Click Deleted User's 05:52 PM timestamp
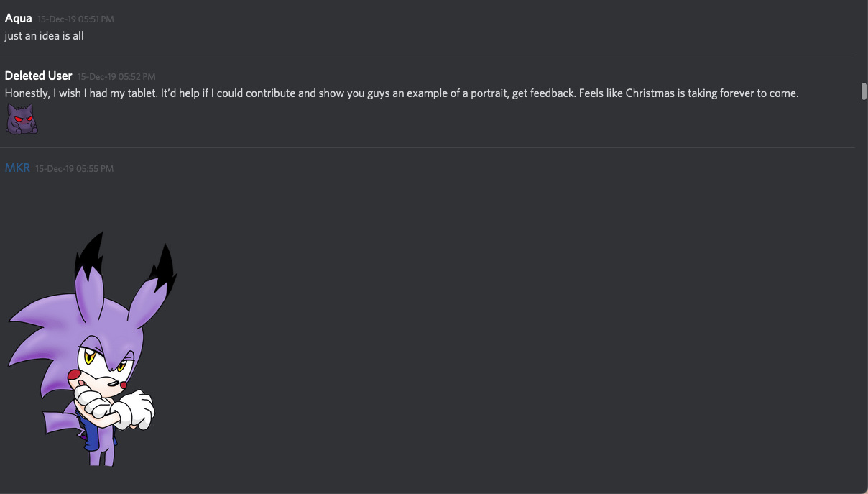868x494 pixels. (x=116, y=76)
